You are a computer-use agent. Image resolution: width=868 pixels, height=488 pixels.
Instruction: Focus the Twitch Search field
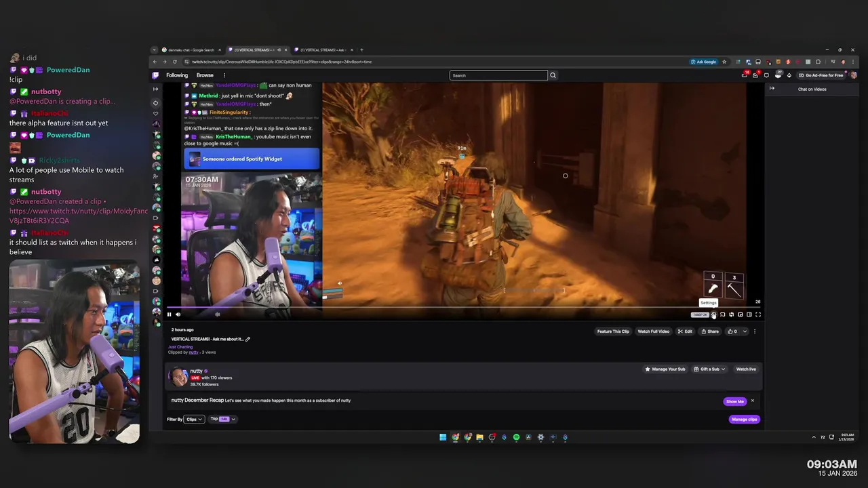coord(498,75)
